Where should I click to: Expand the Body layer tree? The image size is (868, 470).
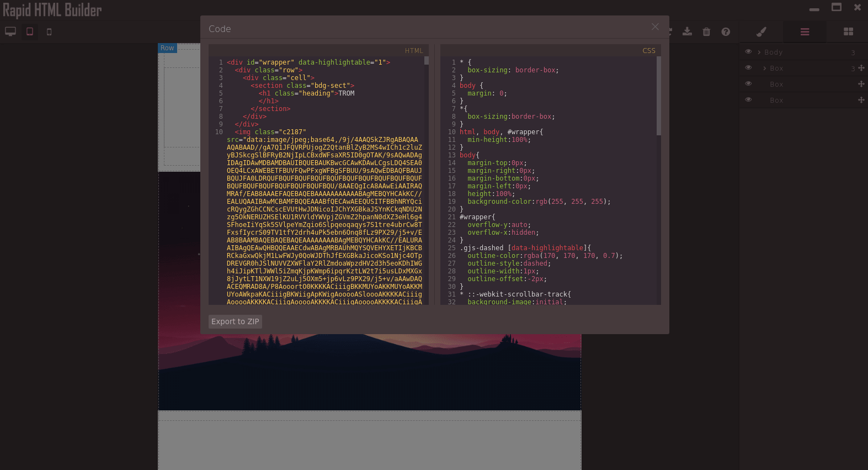click(759, 52)
